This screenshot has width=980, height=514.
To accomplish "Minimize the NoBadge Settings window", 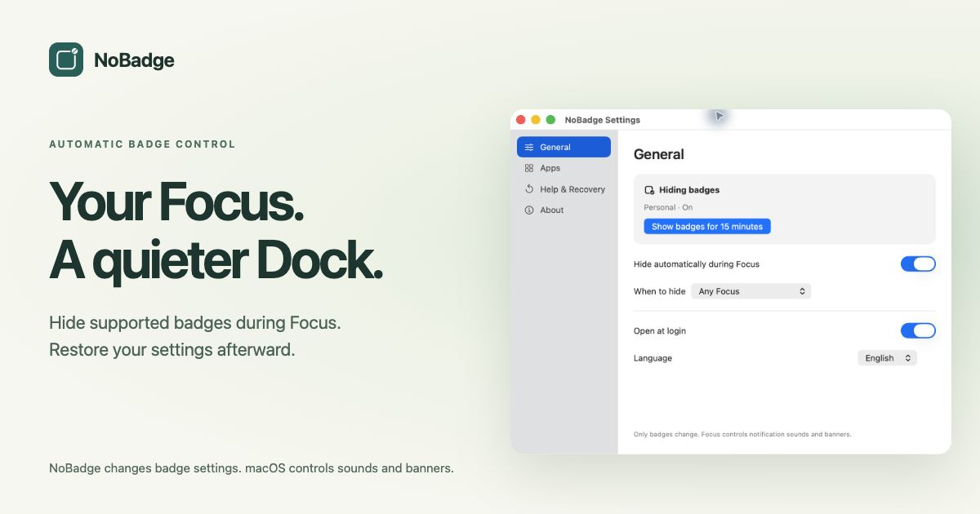I will (536, 120).
